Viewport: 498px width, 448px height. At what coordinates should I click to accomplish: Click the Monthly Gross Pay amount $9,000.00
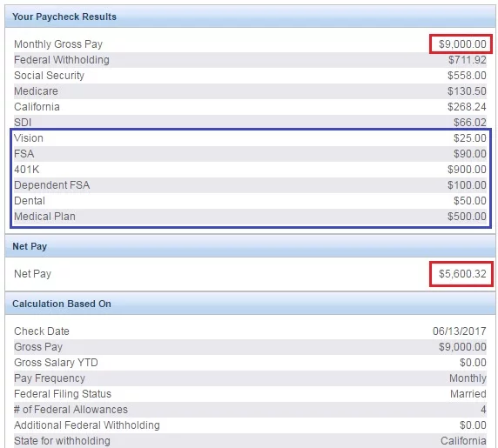pyautogui.click(x=462, y=44)
